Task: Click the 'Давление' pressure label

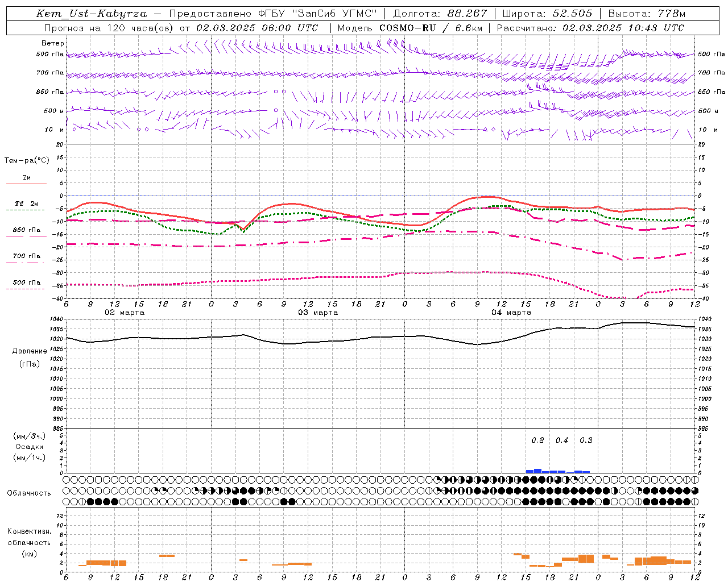Action: point(30,351)
